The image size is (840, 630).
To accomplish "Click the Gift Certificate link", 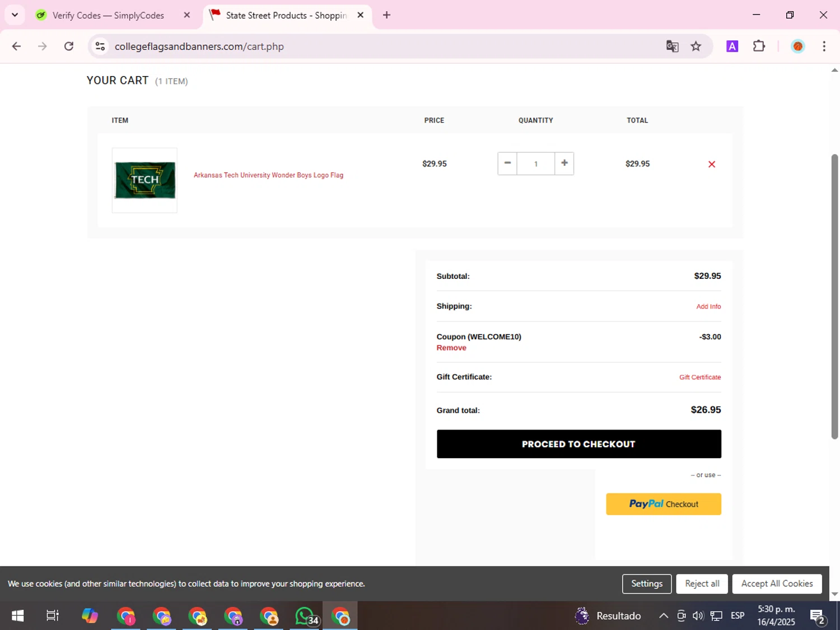I will [x=700, y=377].
